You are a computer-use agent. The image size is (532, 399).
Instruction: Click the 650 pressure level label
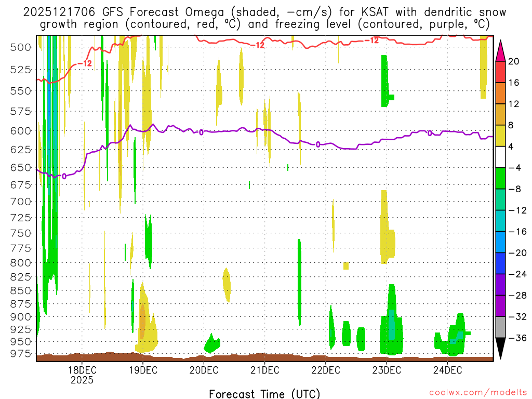[x=21, y=168]
